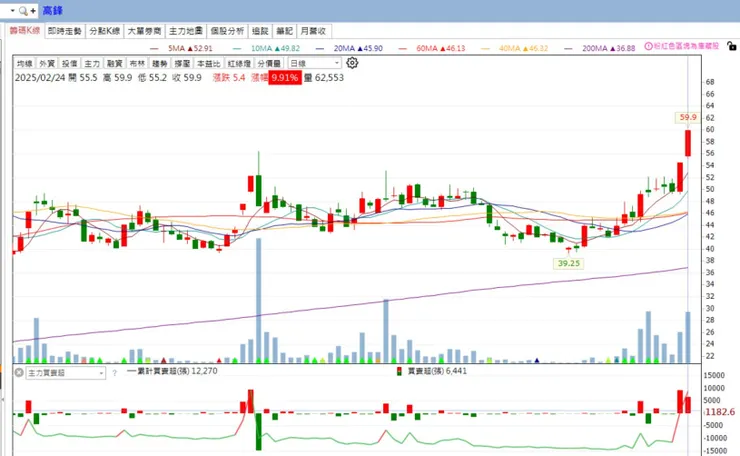Open the stock selector dropdown arrow

(12, 10)
